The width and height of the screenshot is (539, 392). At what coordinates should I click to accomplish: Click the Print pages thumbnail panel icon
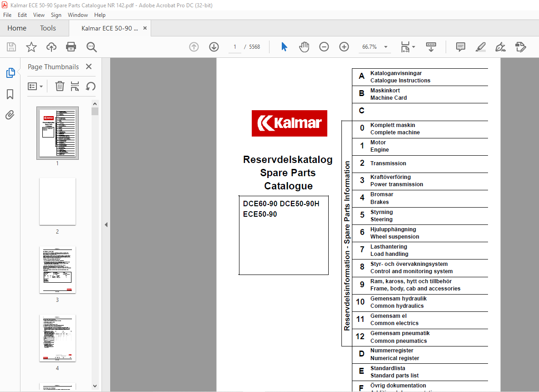[x=75, y=86]
